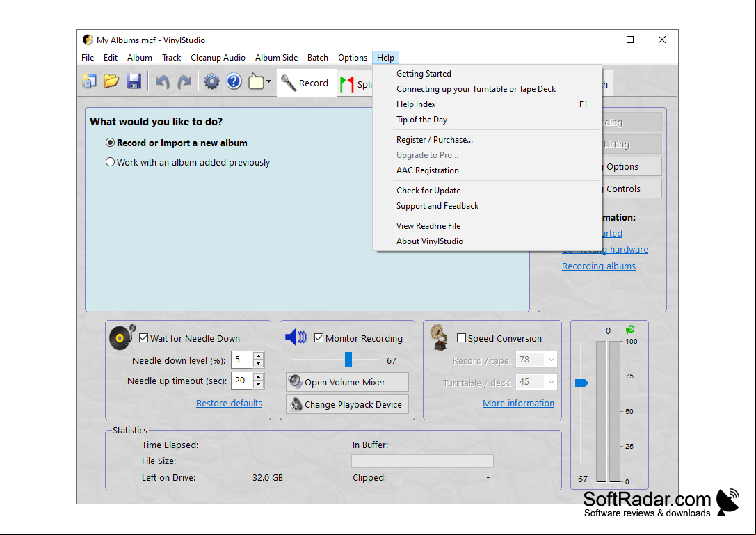Viewport: 756px width, 535px height.
Task: Click the '32.0 GB' Left on Drive value
Action: (x=268, y=477)
